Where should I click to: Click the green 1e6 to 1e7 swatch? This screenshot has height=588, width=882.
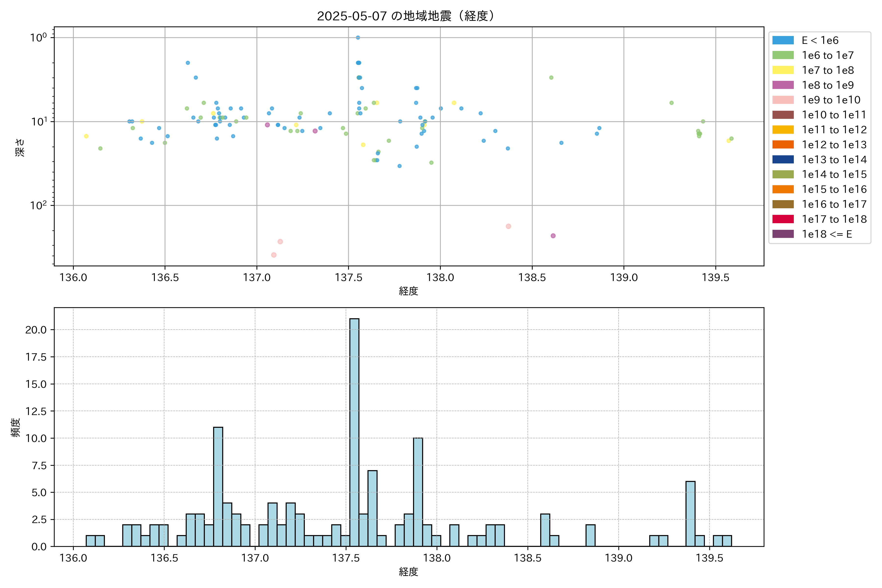click(x=783, y=55)
